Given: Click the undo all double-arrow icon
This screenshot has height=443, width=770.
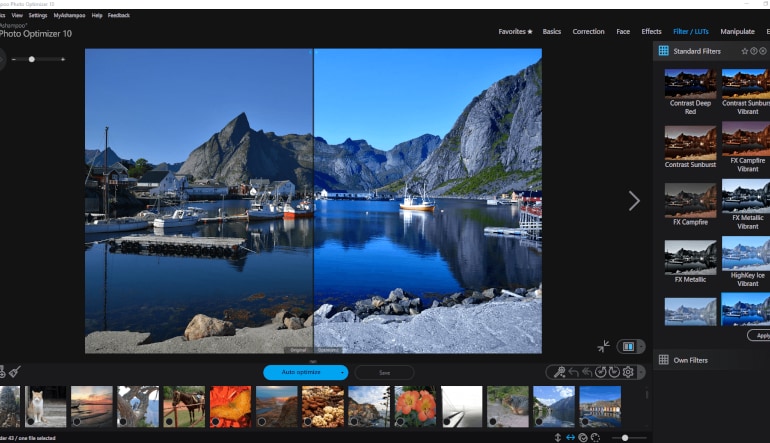Looking at the screenshot, I should click(x=587, y=372).
